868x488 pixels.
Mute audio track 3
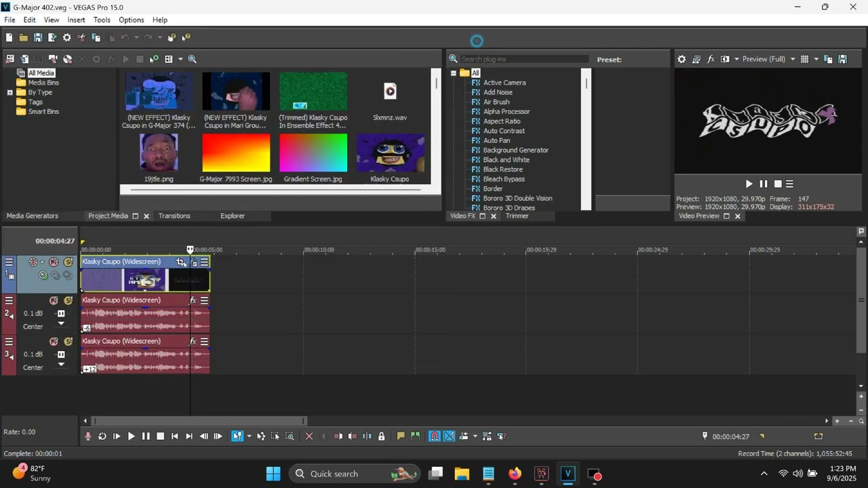tap(54, 342)
